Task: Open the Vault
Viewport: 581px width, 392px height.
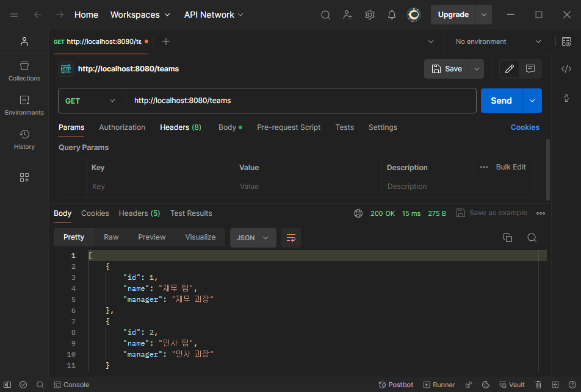Action: coord(511,385)
